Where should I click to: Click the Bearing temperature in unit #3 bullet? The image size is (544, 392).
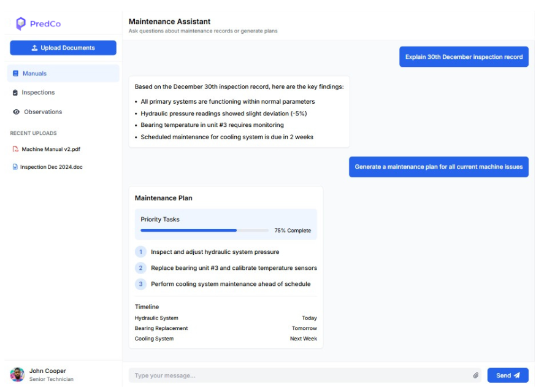click(212, 125)
